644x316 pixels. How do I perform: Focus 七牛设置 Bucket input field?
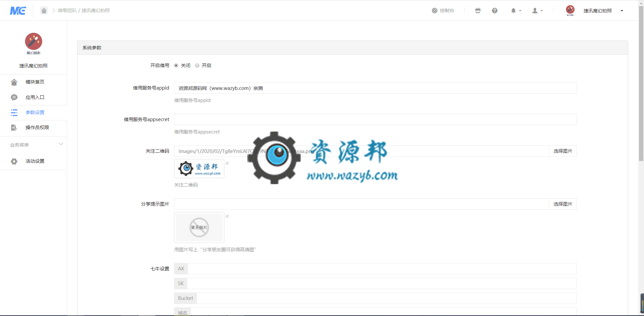click(387, 298)
